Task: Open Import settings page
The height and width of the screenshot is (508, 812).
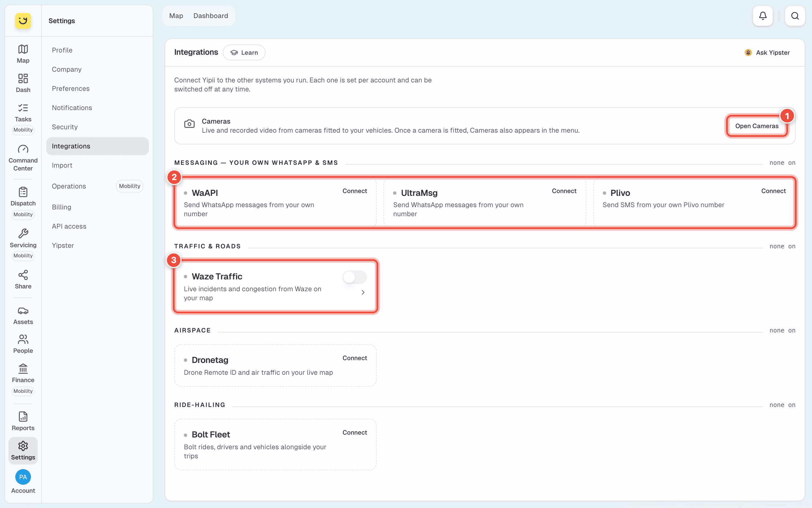Action: click(97, 165)
